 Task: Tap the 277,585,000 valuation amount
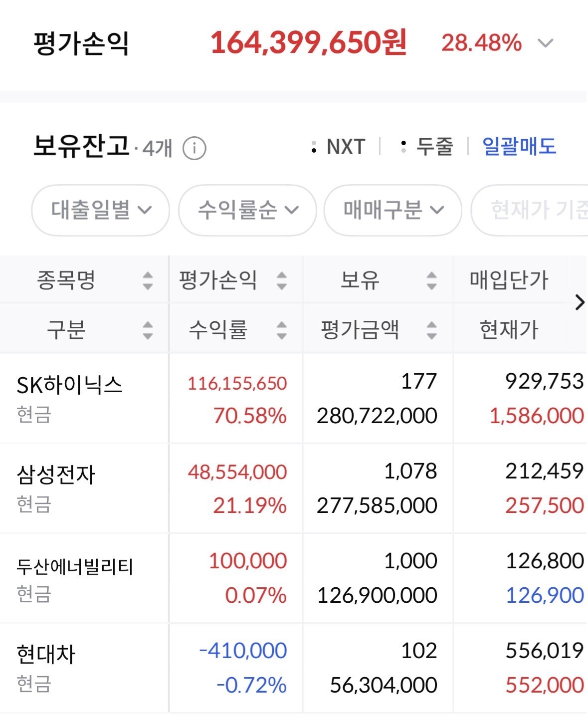click(x=377, y=505)
